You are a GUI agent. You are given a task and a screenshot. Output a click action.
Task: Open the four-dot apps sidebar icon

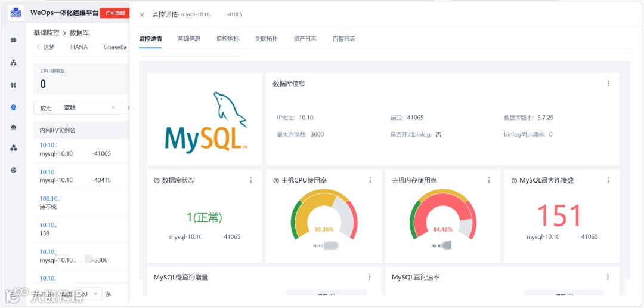click(x=14, y=85)
